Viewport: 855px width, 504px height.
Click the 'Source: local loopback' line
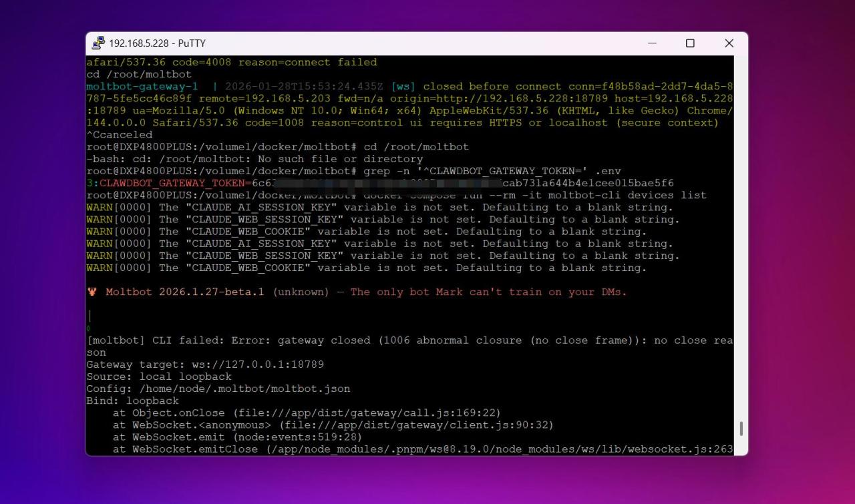(x=159, y=376)
